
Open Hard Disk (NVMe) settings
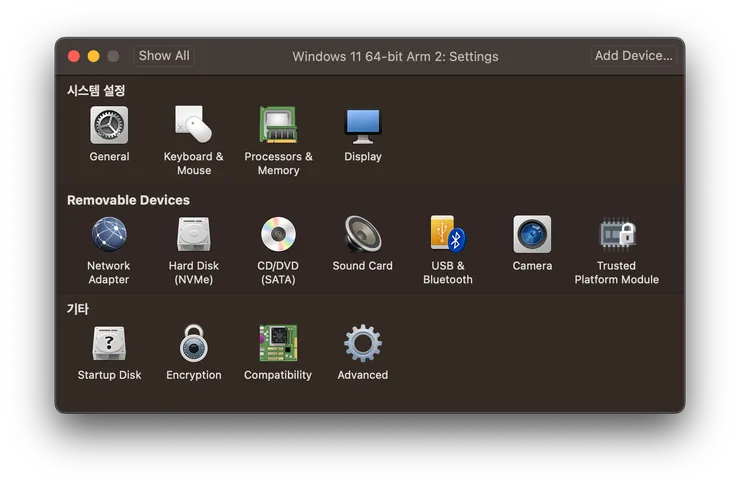(x=193, y=234)
